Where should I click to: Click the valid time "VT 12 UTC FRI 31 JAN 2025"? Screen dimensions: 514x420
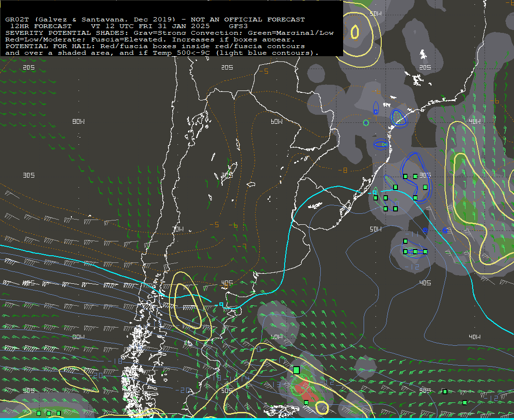click(150, 26)
